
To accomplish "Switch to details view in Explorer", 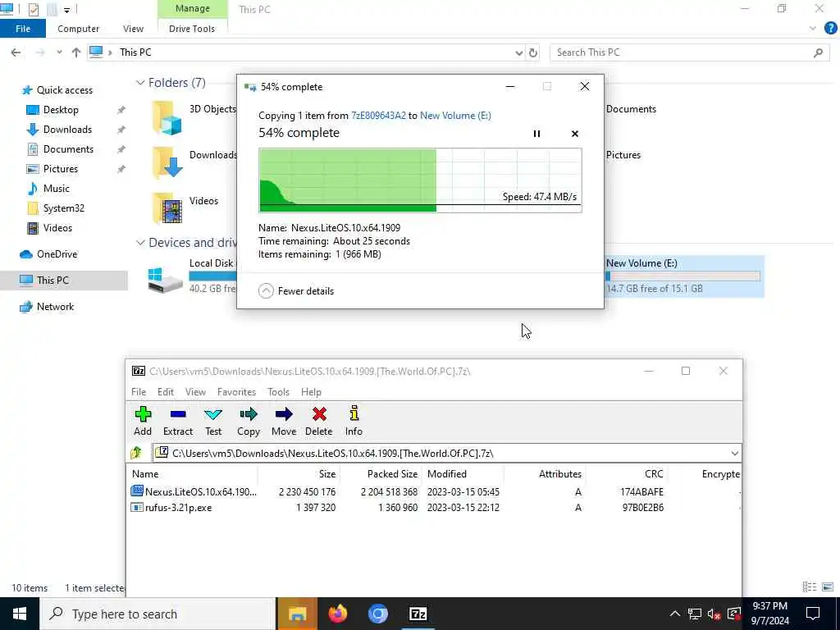I will coord(810,587).
